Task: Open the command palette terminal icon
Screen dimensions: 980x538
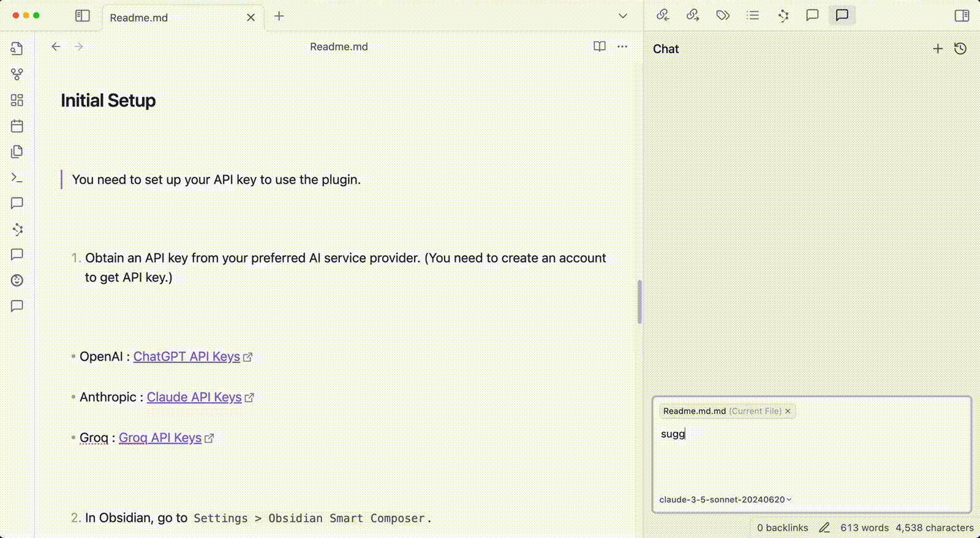Action: pos(17,177)
